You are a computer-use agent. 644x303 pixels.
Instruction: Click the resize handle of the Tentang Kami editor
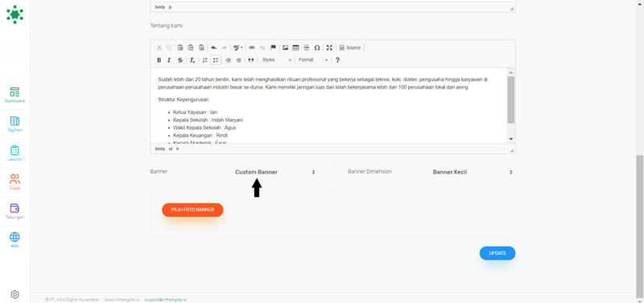(512, 150)
